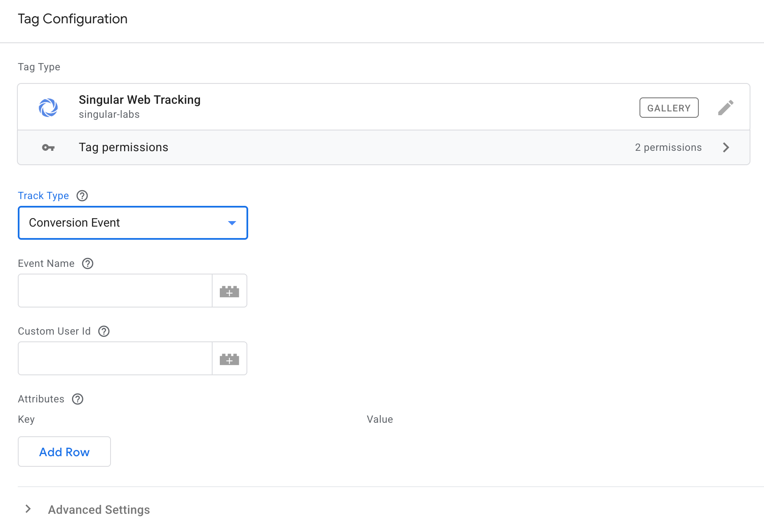Expand Advanced Settings section
This screenshot has width=764, height=532.
coord(28,509)
